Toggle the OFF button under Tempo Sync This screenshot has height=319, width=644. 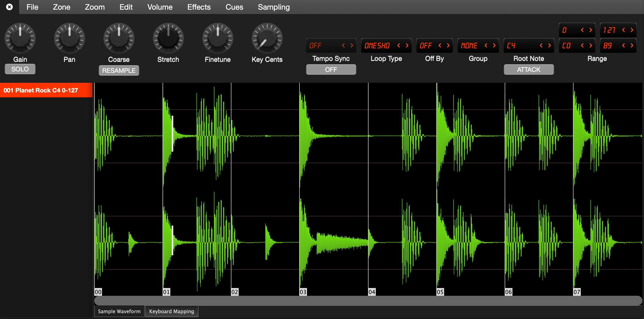[x=331, y=69]
